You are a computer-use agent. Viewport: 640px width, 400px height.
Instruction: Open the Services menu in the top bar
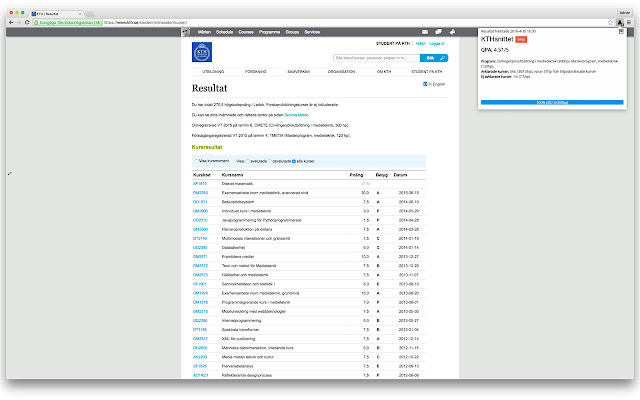click(312, 32)
